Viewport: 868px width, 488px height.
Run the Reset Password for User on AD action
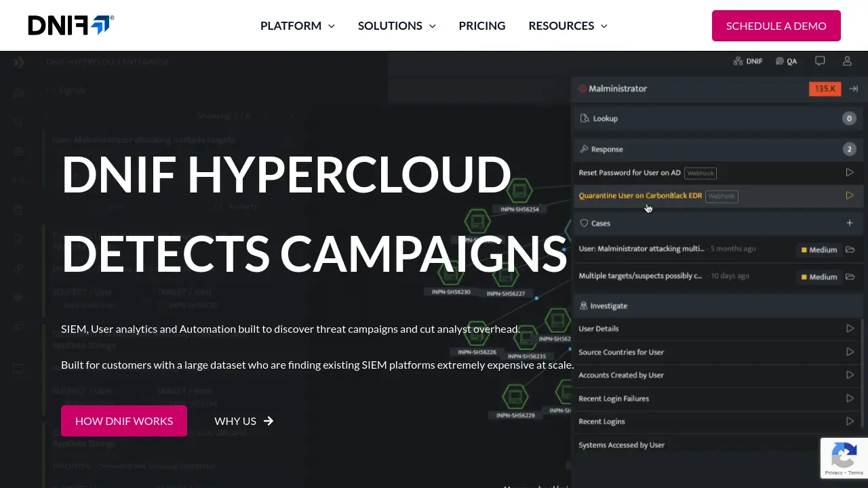point(850,172)
